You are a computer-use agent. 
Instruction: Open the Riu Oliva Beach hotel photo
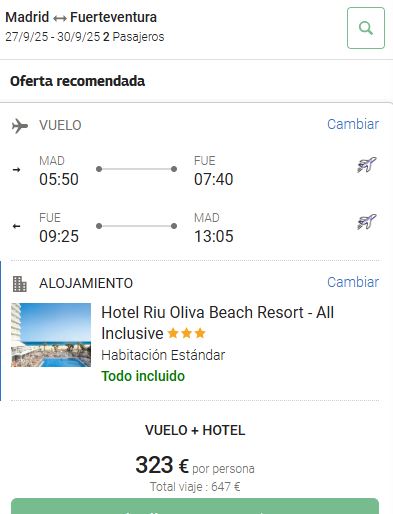[x=51, y=335]
